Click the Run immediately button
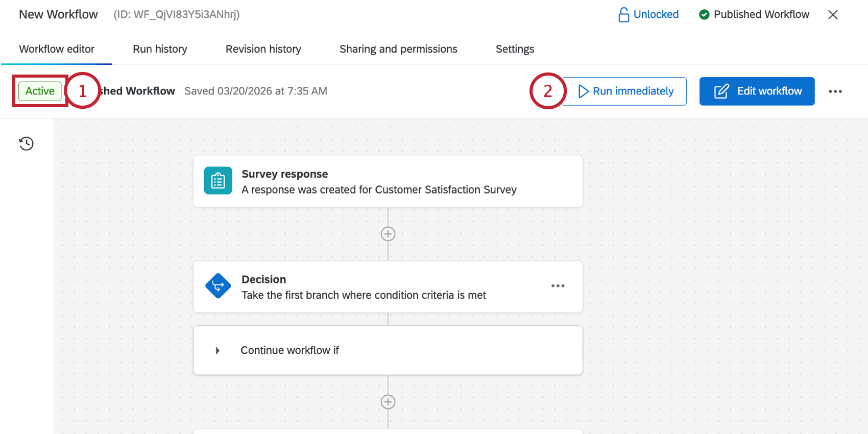This screenshot has width=868, height=434. click(626, 91)
